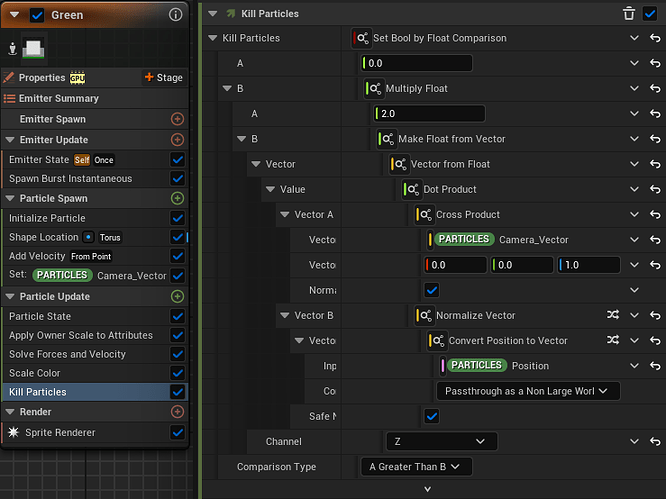The width and height of the screenshot is (666, 499).
Task: Click the Convert Position to Vector icon
Action: coord(437,341)
